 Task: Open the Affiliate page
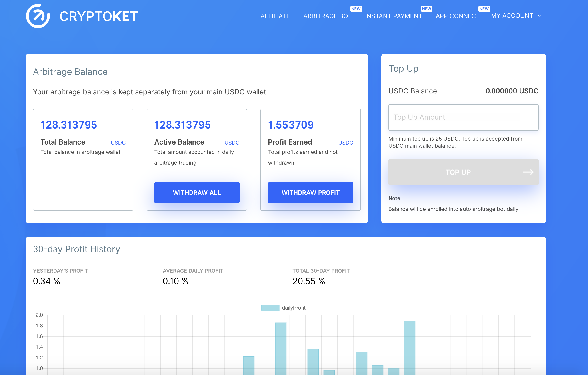(275, 16)
